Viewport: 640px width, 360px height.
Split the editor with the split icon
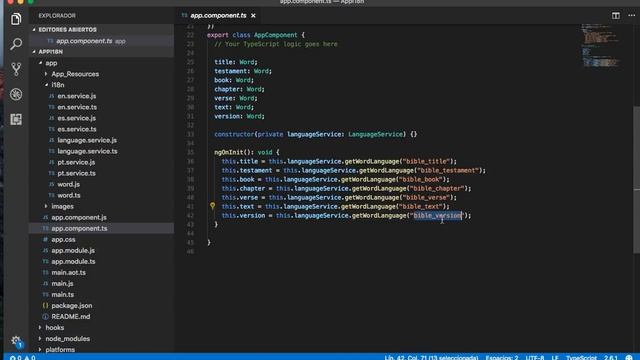coord(616,16)
